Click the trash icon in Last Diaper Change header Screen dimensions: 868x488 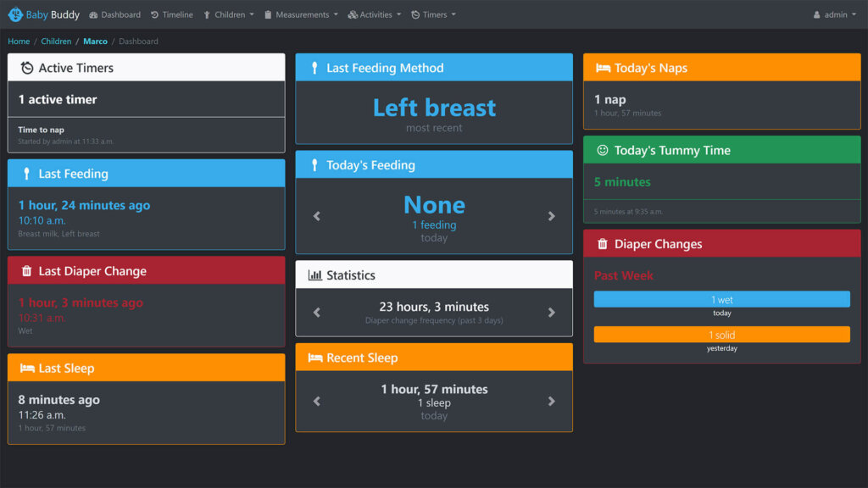(x=26, y=271)
